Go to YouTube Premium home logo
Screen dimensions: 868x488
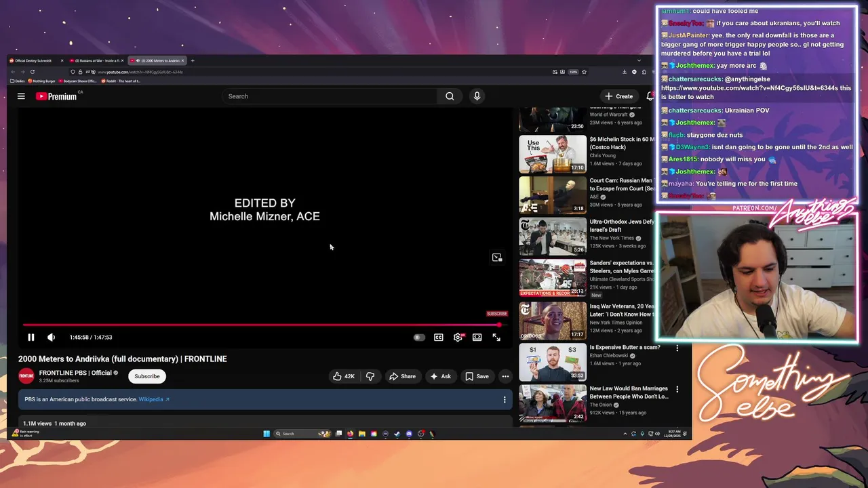[x=58, y=96]
